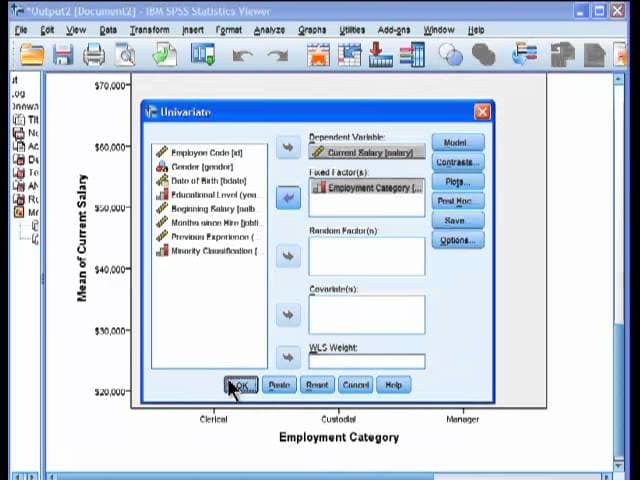Click the WLS Weight input field
640x480 pixels.
pyautogui.click(x=367, y=361)
